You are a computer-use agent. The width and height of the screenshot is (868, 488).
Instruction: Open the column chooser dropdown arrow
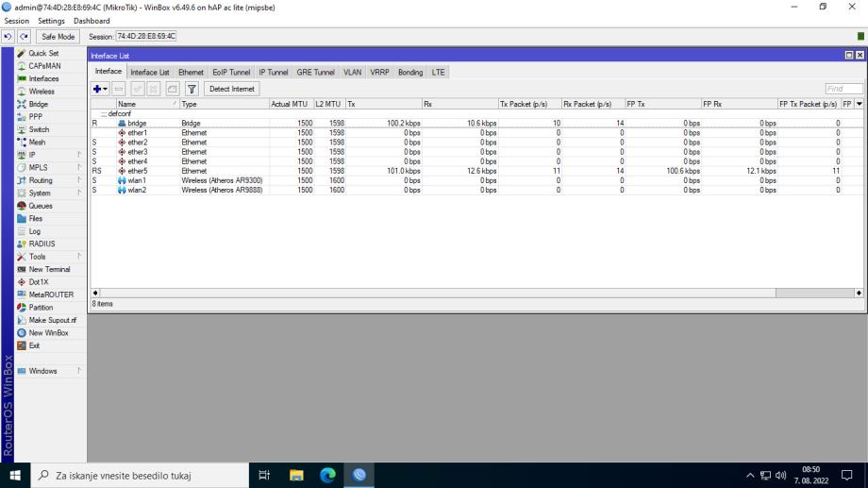tap(859, 104)
